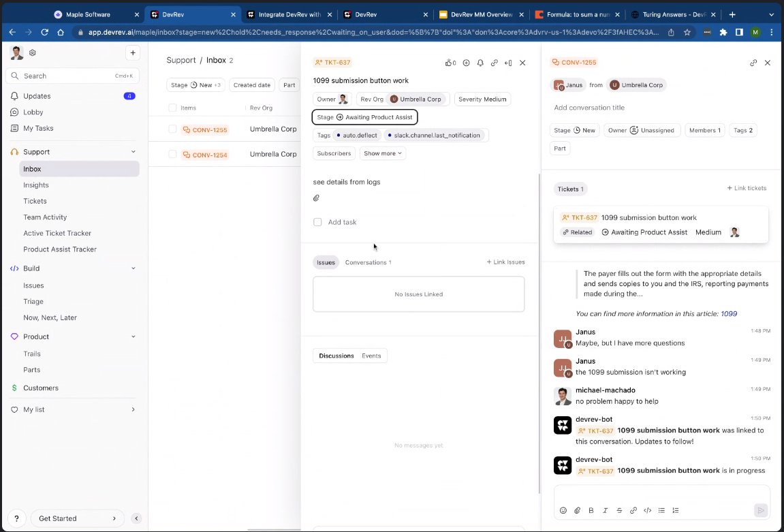The image size is (784, 532).
Task: Open Product Assist Tracker
Action: pos(60,249)
